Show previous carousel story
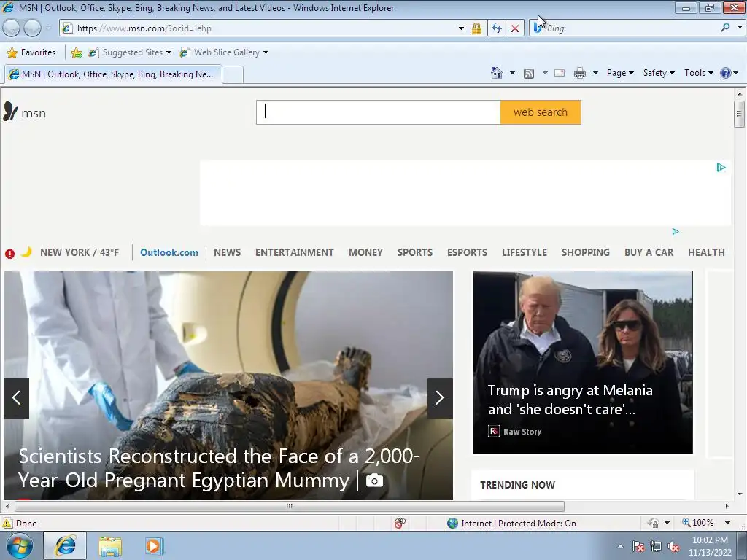 click(x=16, y=398)
